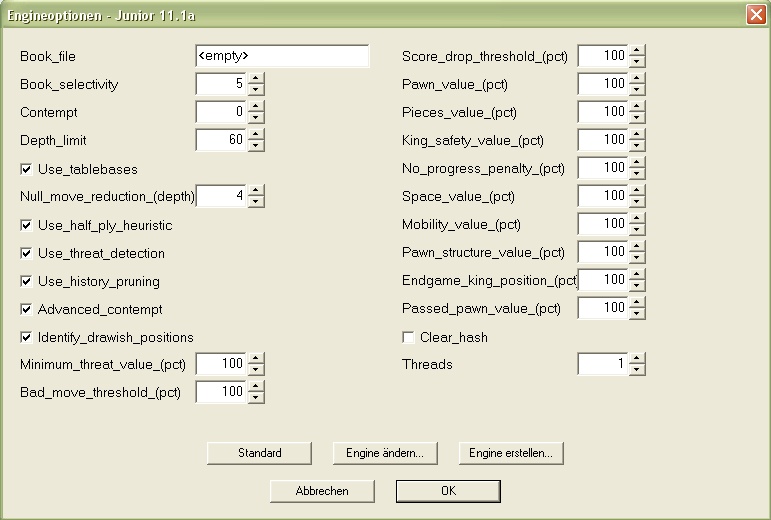The height and width of the screenshot is (520, 771).
Task: Confirm settings with the OK button
Action: click(448, 491)
